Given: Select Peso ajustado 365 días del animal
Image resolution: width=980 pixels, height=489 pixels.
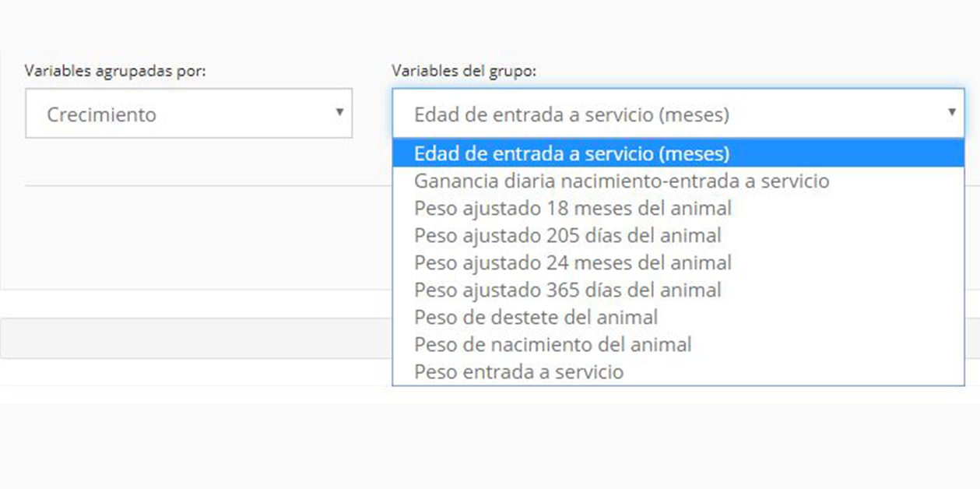Looking at the screenshot, I should [x=678, y=290].
